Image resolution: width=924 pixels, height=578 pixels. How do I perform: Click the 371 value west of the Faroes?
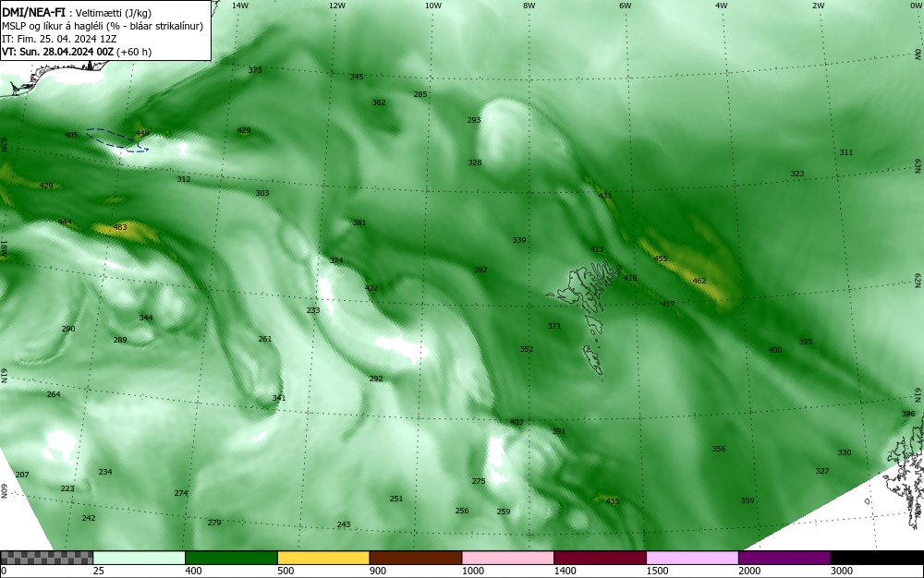coord(553,326)
